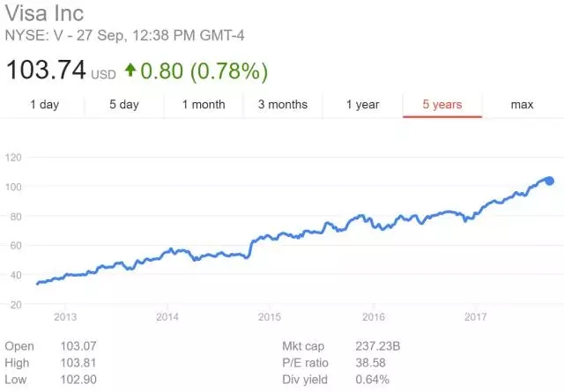Click the NYSE: V ticker subtitle

tap(124, 35)
